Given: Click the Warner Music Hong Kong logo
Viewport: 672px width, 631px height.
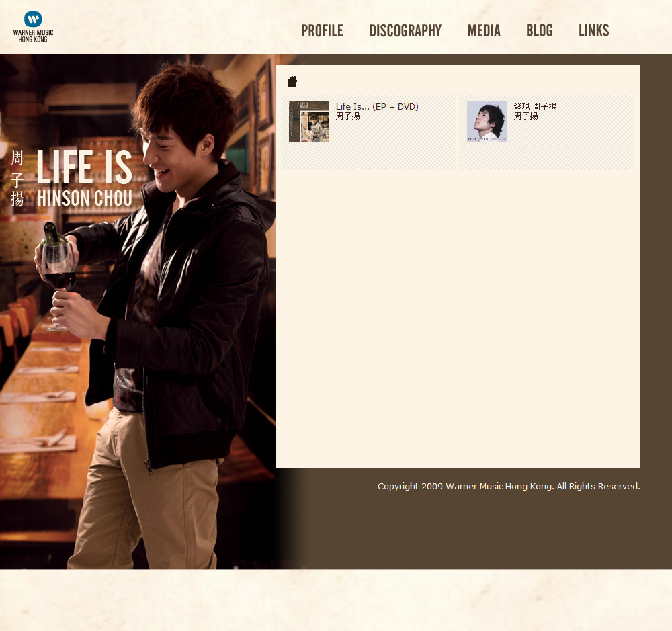Looking at the screenshot, I should coord(33,27).
